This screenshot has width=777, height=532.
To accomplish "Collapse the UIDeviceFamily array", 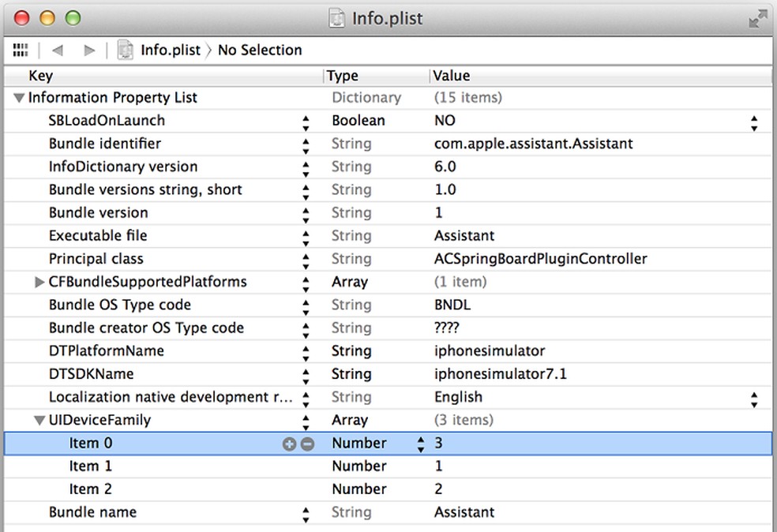I will (39, 421).
